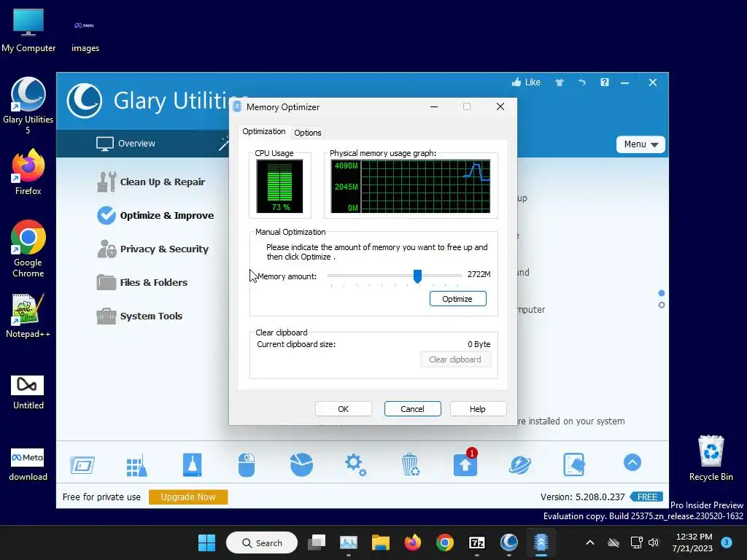Click the File Shredder document icon
The width and height of the screenshot is (747, 560).
[573, 464]
